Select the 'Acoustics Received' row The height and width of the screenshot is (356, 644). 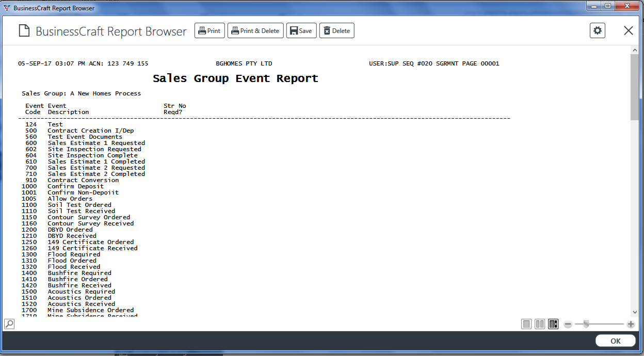coord(82,304)
